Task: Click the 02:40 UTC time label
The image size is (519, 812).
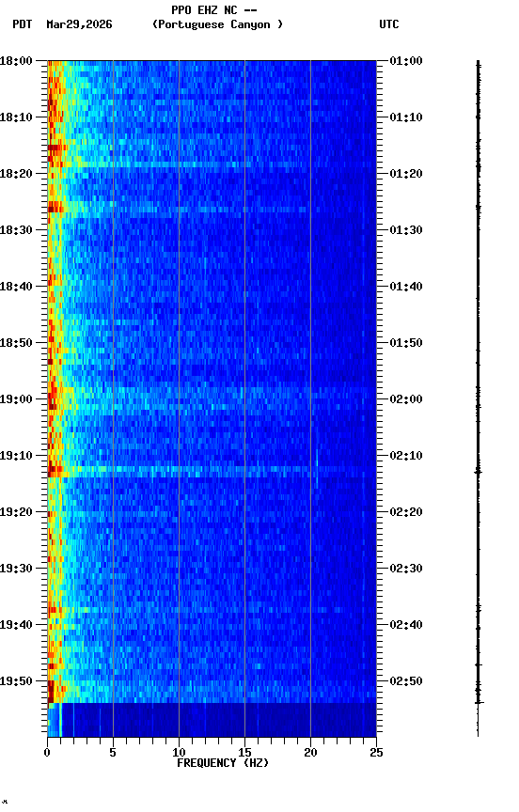Action: 406,625
